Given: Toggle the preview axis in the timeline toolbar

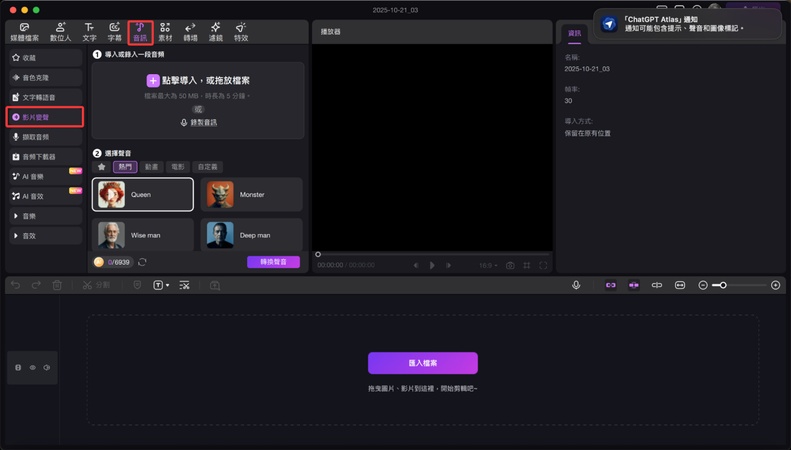Looking at the screenshot, I should [680, 285].
